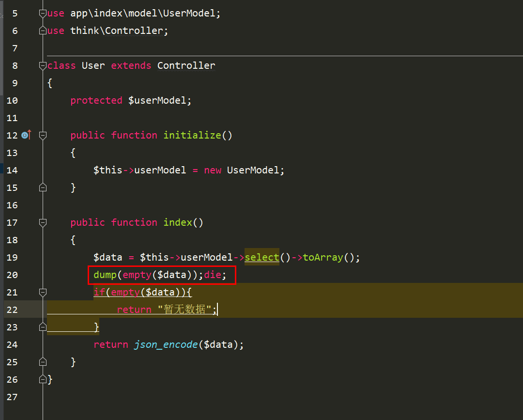The width and height of the screenshot is (523, 420).
Task: Click fold end marker on line 6
Action: [43, 31]
